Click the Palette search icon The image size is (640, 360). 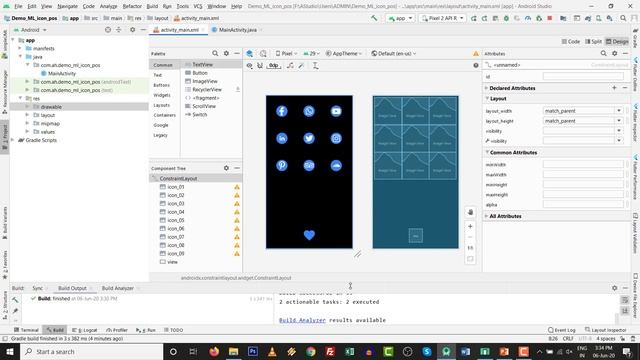(215, 53)
